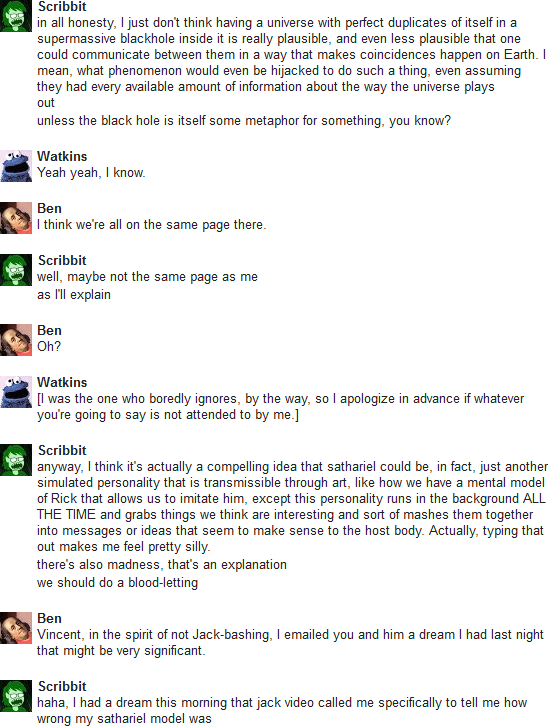This screenshot has height=726, width=548.
Task: Click the Scribbit username above "well, maybe not"
Action: 62,261
